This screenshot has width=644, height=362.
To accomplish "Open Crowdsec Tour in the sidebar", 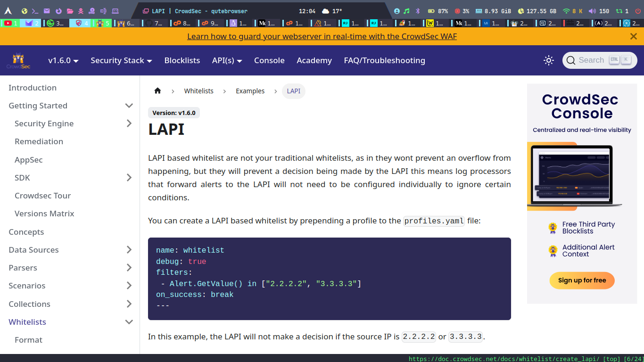I will pyautogui.click(x=42, y=196).
